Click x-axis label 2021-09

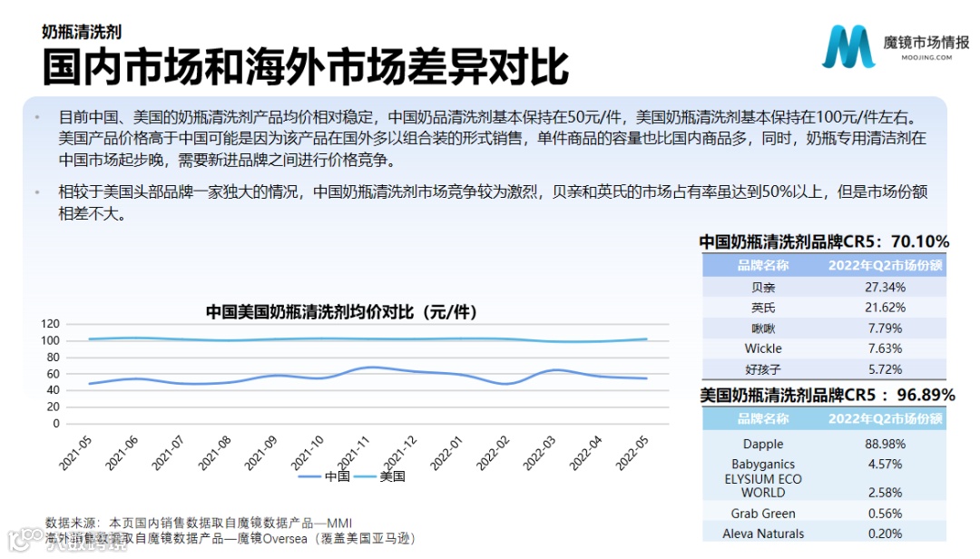[x=260, y=453]
